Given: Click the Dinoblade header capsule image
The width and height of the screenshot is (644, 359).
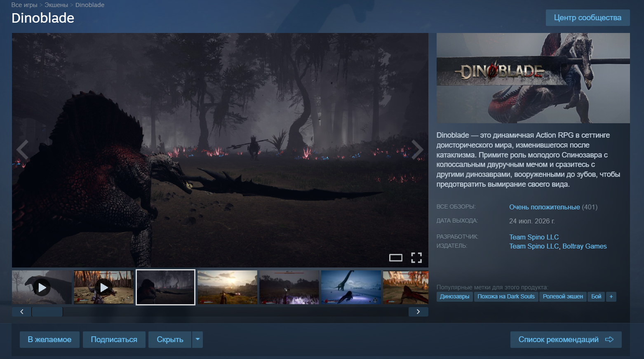Looking at the screenshot, I should click(533, 78).
